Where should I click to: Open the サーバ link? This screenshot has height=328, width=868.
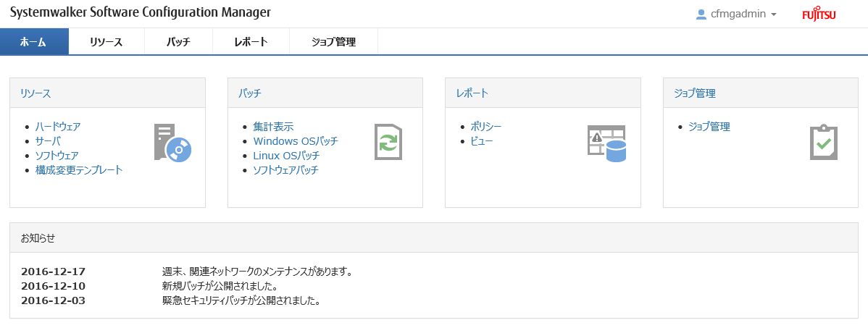[x=48, y=141]
